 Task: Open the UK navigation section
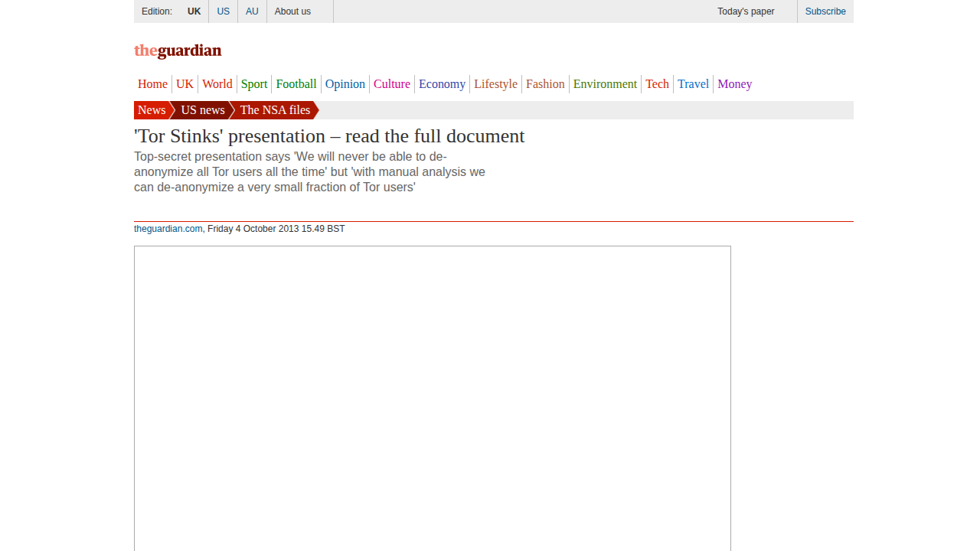(x=185, y=84)
